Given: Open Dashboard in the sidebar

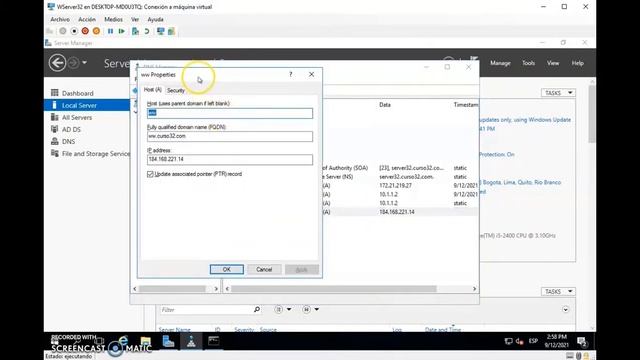Looking at the screenshot, I should point(78,93).
